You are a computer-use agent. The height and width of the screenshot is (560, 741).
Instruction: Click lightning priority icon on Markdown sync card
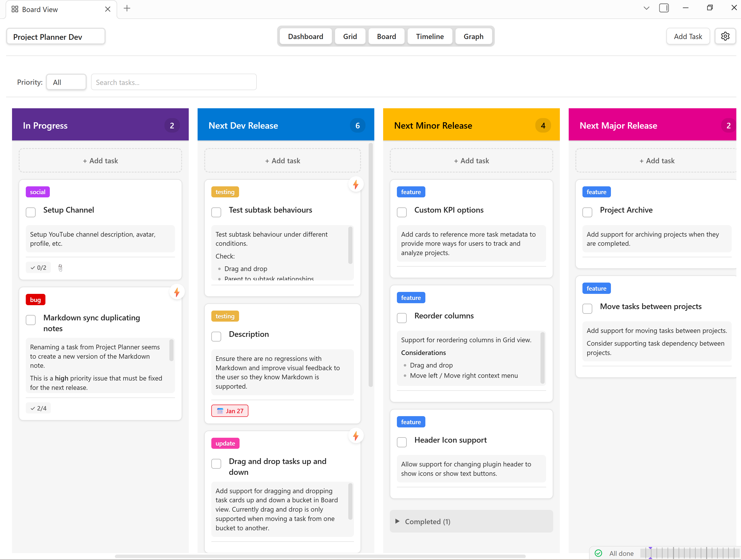tap(177, 293)
